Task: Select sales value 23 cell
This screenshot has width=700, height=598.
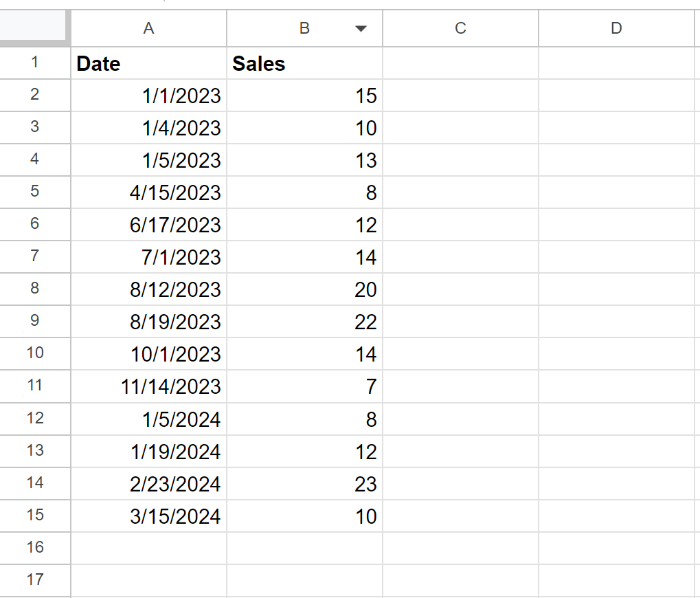Action: pyautogui.click(x=304, y=484)
